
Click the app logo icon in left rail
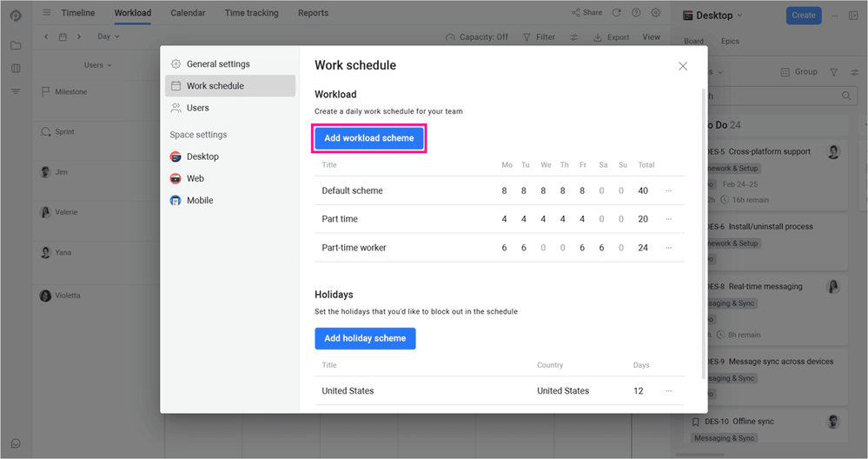tap(16, 16)
